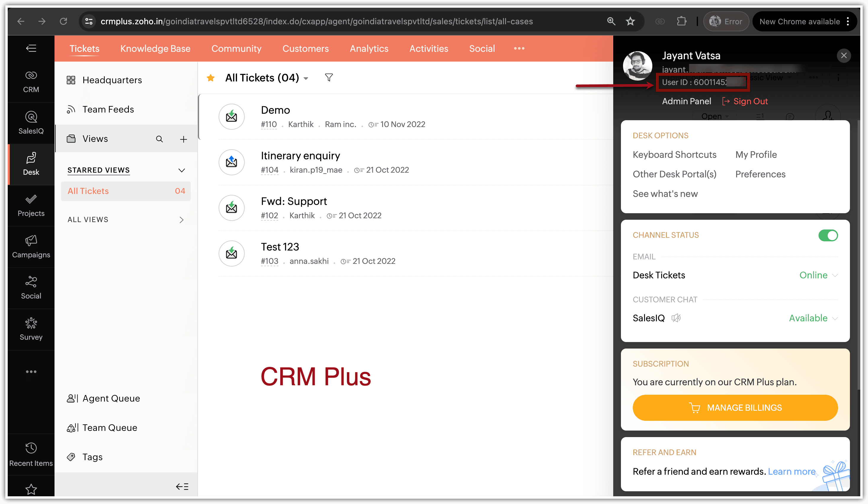Image resolution: width=868 pixels, height=504 pixels.
Task: Expand the ALL VIEWS section
Action: (181, 220)
